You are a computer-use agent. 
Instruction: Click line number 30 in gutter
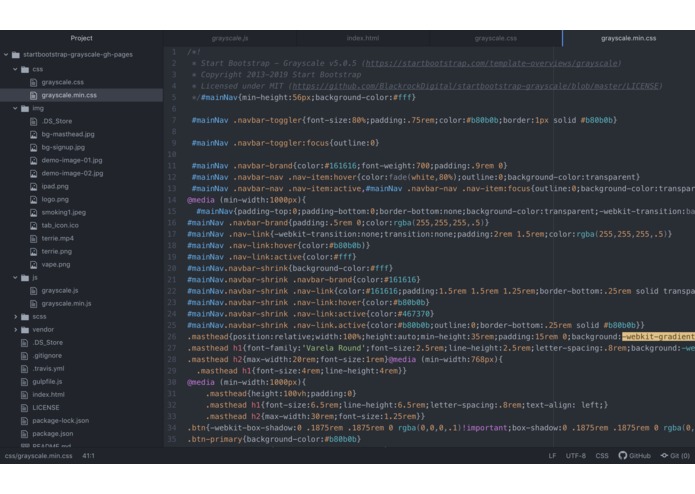172,382
